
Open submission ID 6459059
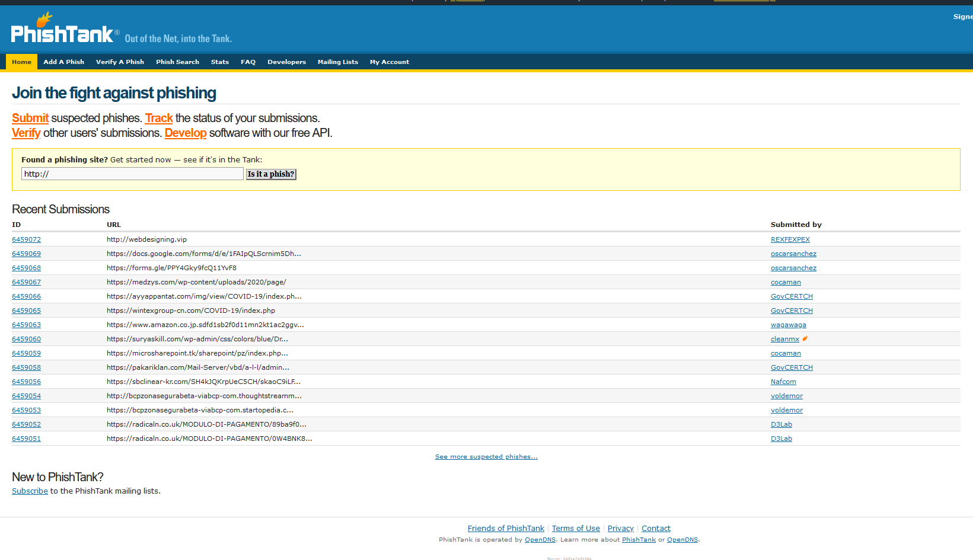click(x=26, y=353)
